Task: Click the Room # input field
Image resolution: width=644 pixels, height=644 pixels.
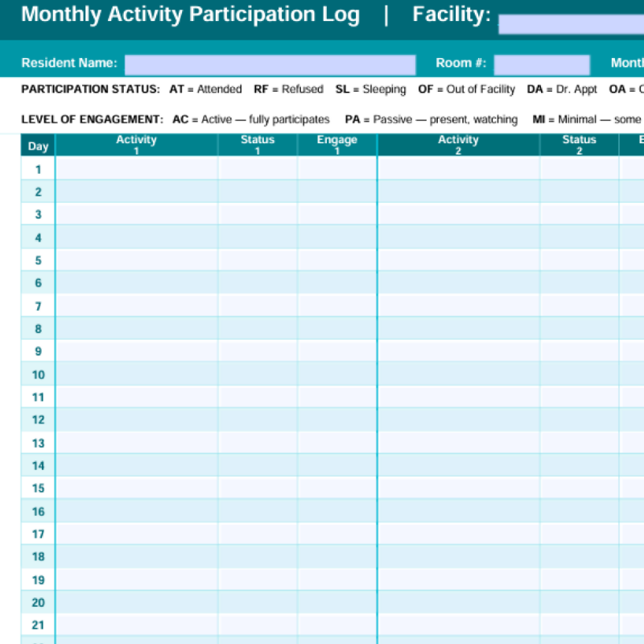Action: click(542, 65)
